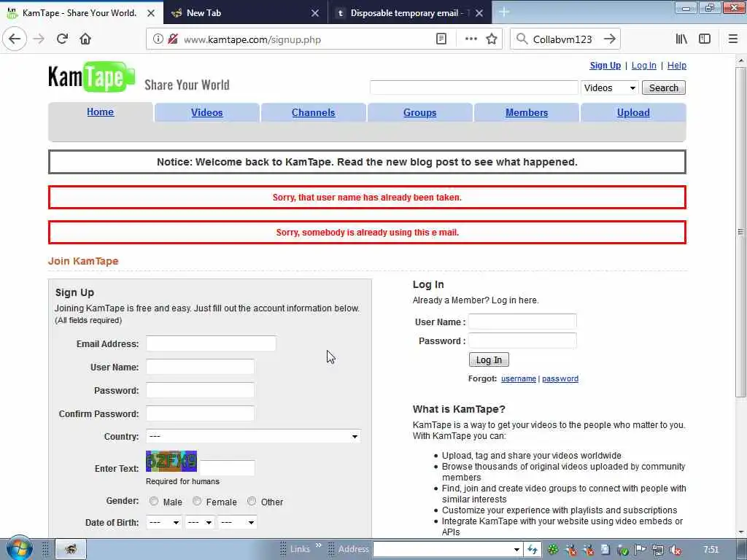747x560 pixels.
Task: Open the Library bookshelf icon
Action: [x=681, y=39]
